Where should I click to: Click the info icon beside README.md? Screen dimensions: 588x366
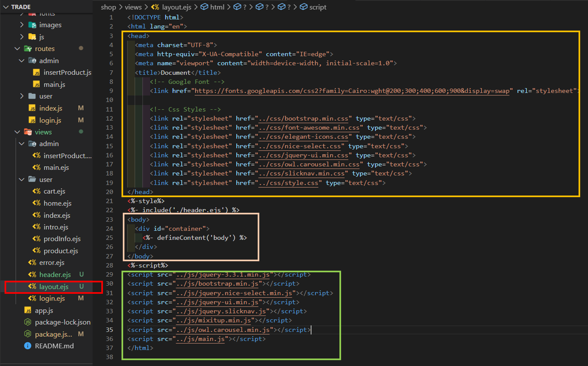click(28, 346)
